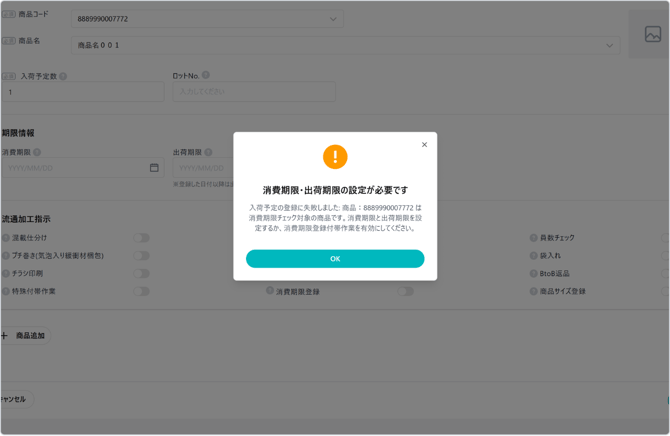Click the help icon beside 消費期限 label
Image resolution: width=670 pixels, height=436 pixels.
[37, 153]
